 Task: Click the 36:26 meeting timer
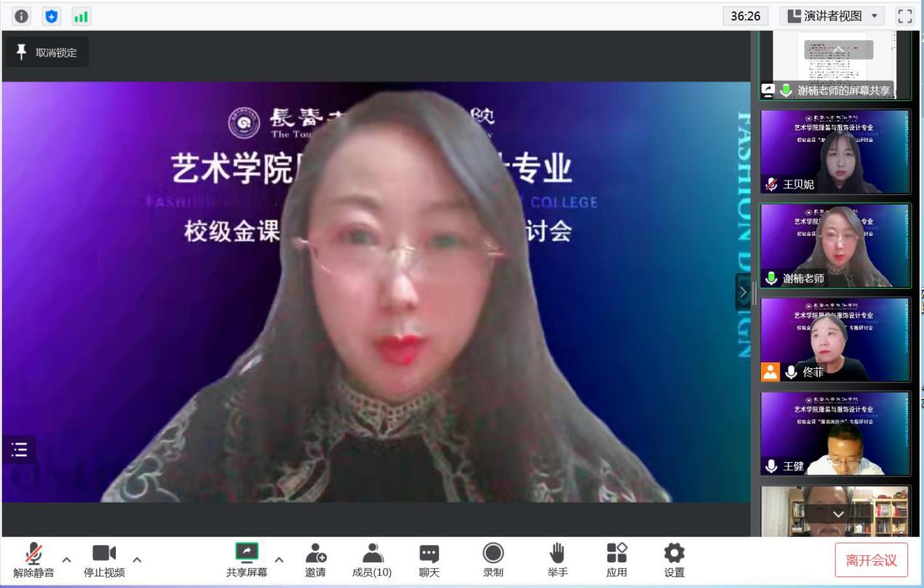(746, 16)
